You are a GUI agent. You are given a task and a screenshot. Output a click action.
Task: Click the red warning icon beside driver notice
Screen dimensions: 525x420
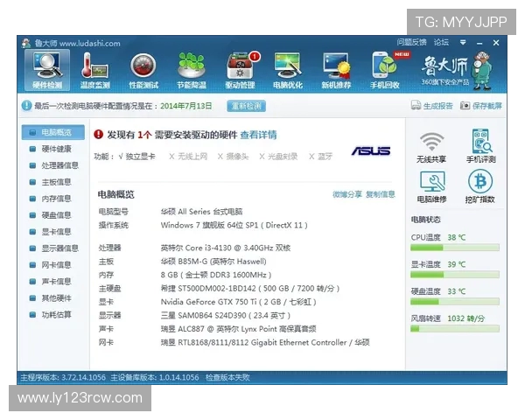[98, 134]
